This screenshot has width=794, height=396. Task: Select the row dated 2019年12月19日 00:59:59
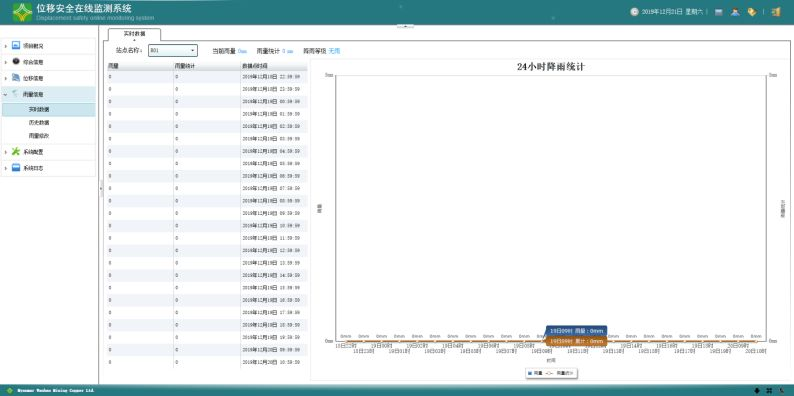[207, 102]
